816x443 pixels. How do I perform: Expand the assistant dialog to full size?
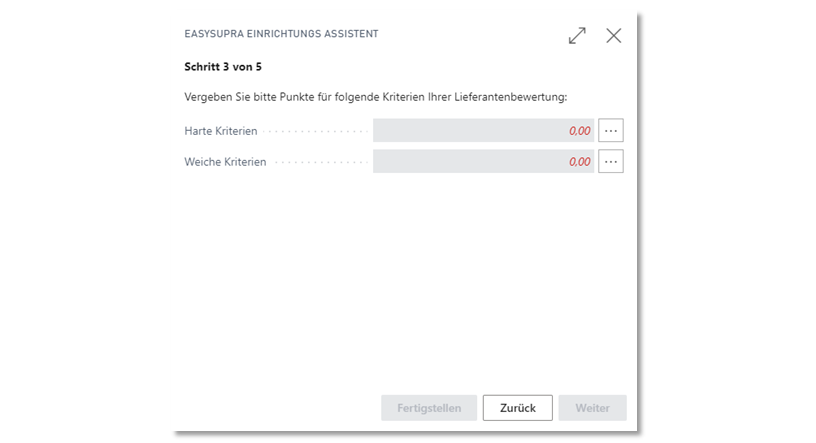(x=577, y=35)
